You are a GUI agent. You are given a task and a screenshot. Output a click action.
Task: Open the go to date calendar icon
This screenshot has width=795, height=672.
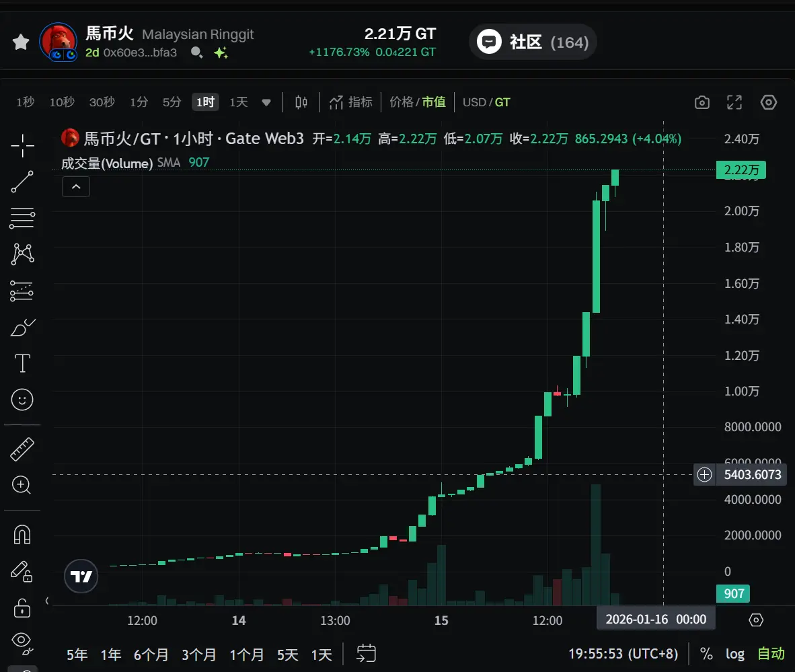pyautogui.click(x=366, y=653)
